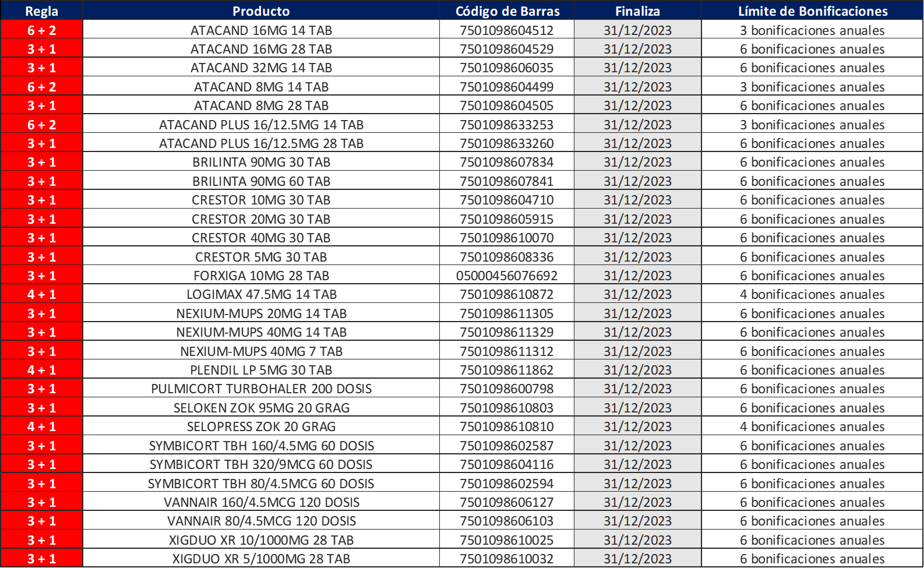Select the cell "VANNAIR 160/4.5MCG 120 DOSIS"

tap(261, 502)
